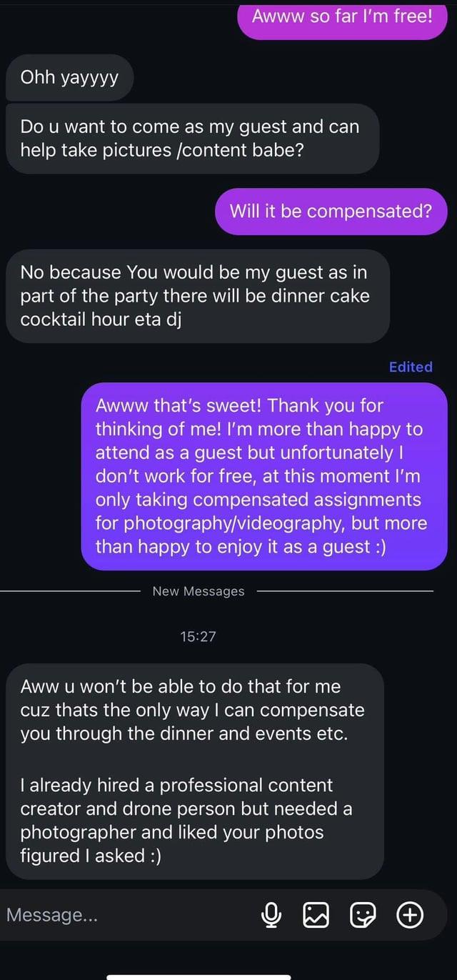Screen dimensions: 457x980
Task: Click the Message input field
Action: click(107, 915)
